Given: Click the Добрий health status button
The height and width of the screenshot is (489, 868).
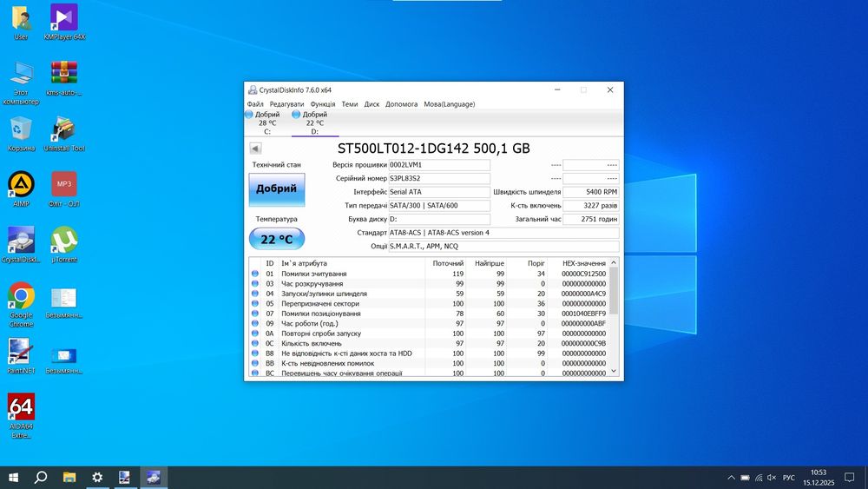Looking at the screenshot, I should 277,188.
